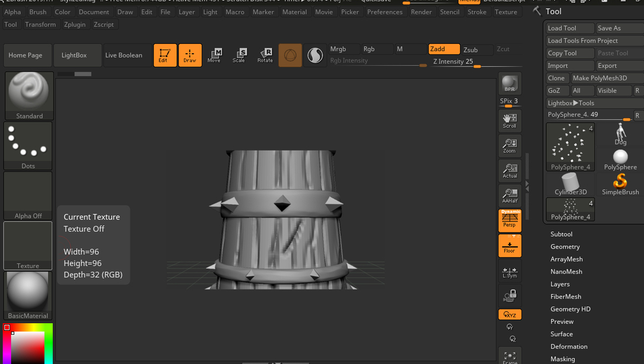Select the Dog tool
Screen dimensions: 644x364
pos(620,135)
